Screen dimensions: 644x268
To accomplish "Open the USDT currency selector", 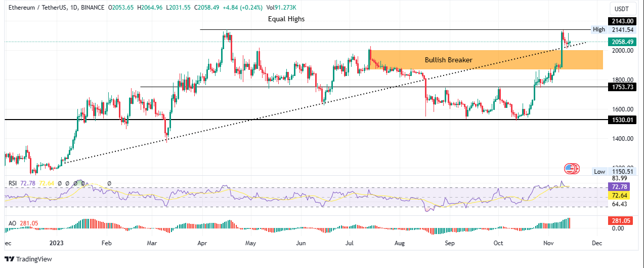I will (x=621, y=9).
